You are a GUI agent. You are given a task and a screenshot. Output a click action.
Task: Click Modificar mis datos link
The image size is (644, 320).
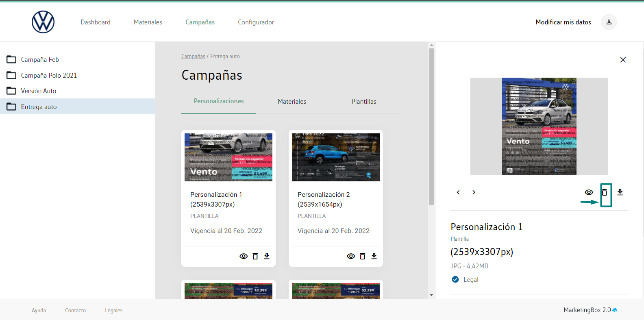pyautogui.click(x=563, y=22)
